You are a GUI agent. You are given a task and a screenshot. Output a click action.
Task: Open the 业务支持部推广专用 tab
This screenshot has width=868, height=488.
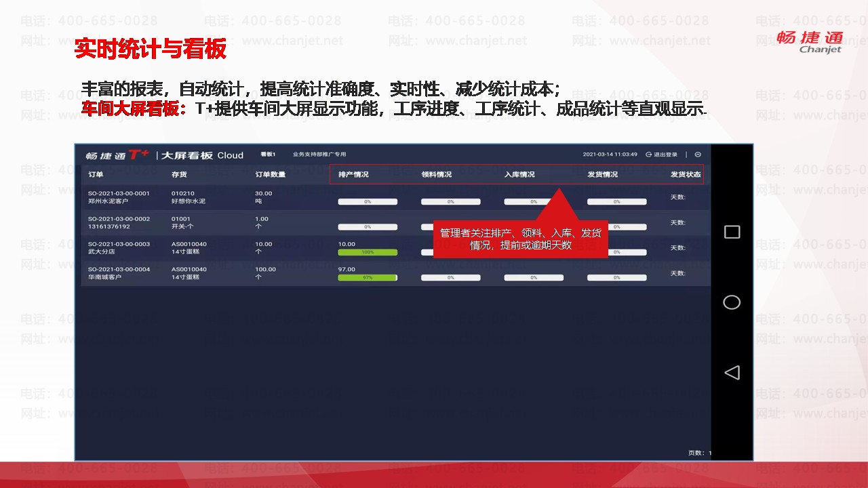coord(319,155)
